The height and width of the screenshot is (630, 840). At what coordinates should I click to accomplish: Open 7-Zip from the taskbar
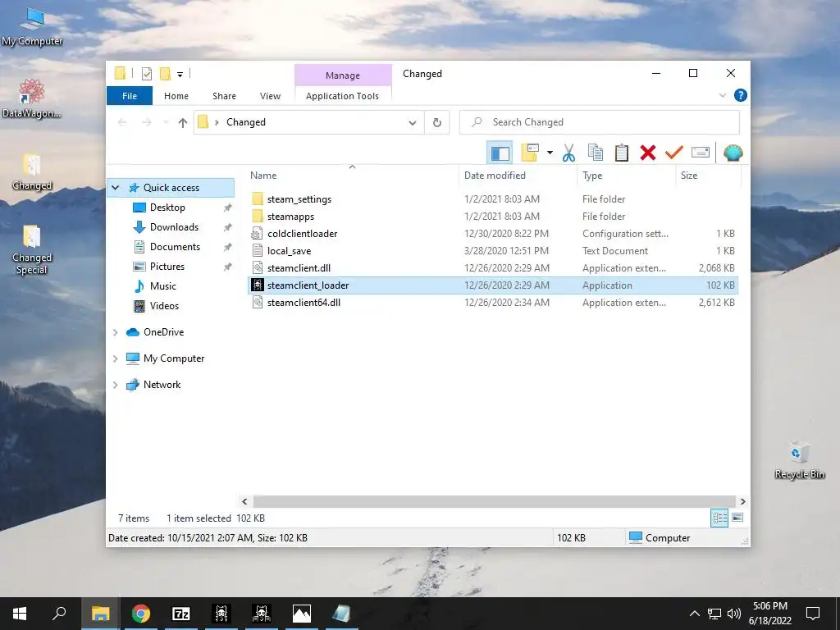pyautogui.click(x=181, y=614)
